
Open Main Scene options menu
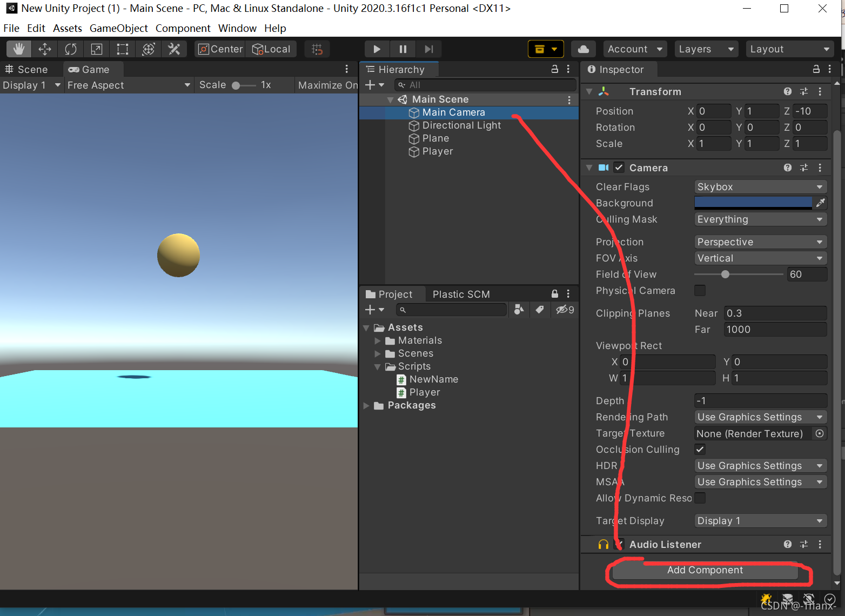click(569, 100)
